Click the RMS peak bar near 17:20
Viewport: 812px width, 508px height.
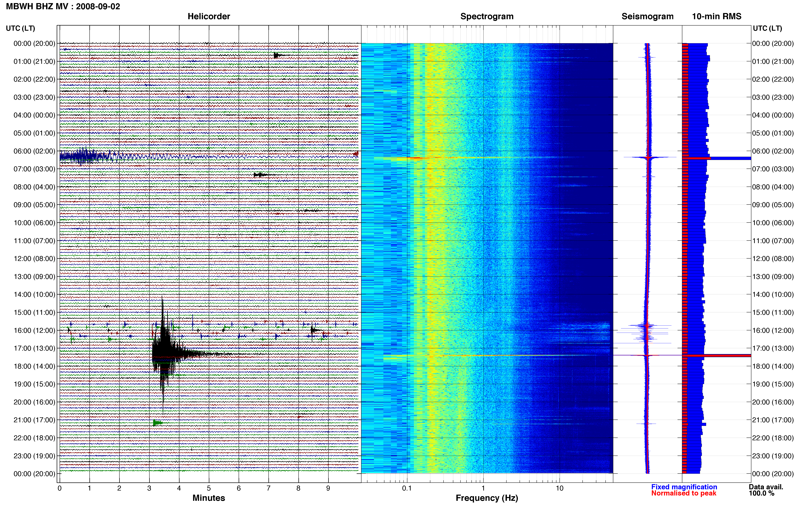(x=716, y=355)
